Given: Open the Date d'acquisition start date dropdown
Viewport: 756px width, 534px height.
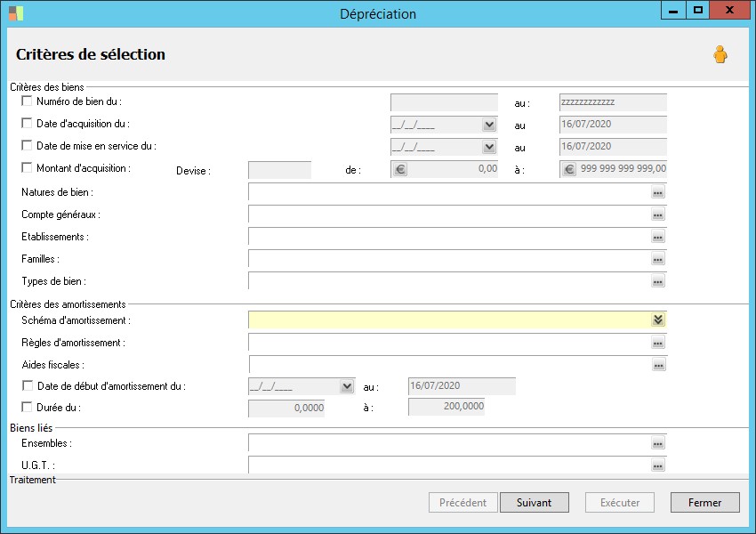Looking at the screenshot, I should coord(489,125).
